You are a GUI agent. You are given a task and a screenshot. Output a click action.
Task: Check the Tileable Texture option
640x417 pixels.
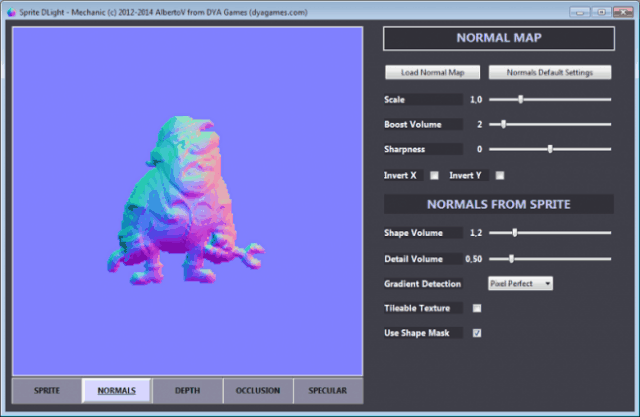[477, 308]
